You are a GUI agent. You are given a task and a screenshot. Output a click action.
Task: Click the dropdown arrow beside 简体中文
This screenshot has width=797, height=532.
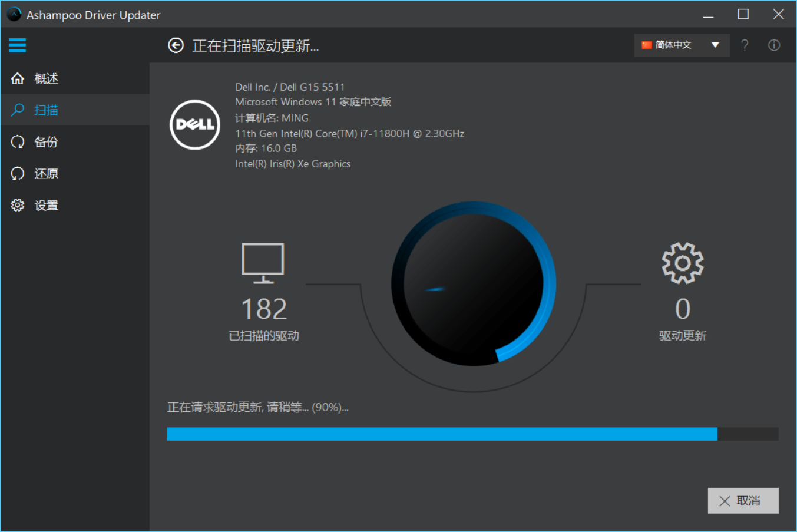point(715,45)
